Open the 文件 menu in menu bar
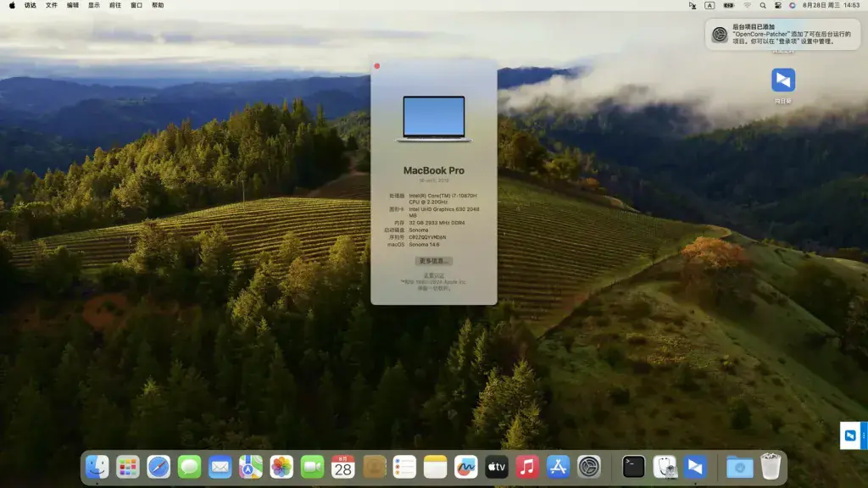Viewport: 868px width, 488px height. (52, 6)
